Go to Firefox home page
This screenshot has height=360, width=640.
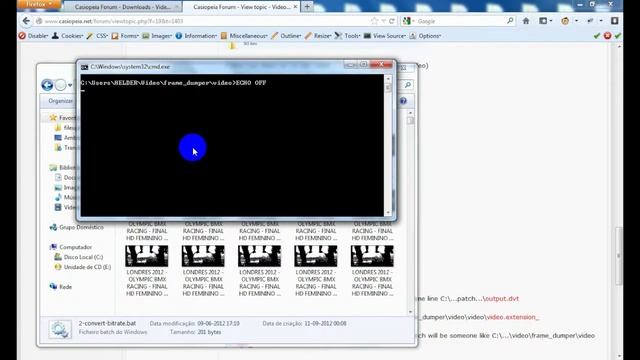coord(526,21)
